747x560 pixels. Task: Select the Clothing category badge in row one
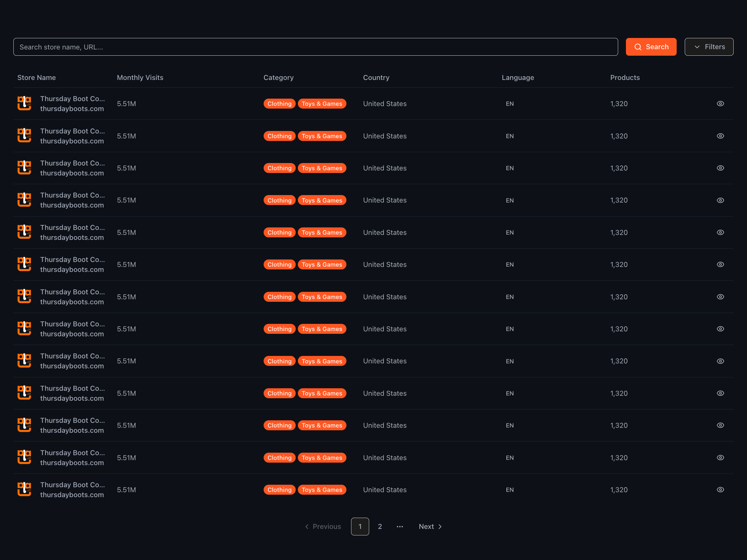[x=279, y=103]
